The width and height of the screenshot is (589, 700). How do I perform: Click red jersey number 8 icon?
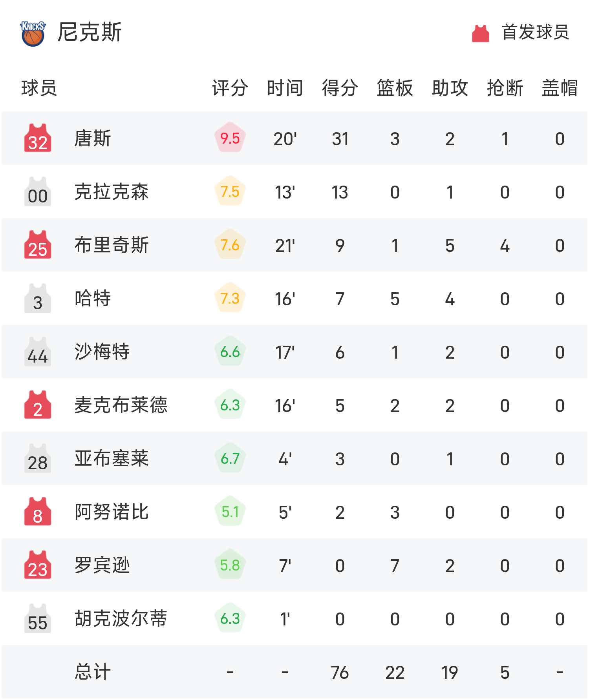click(38, 512)
